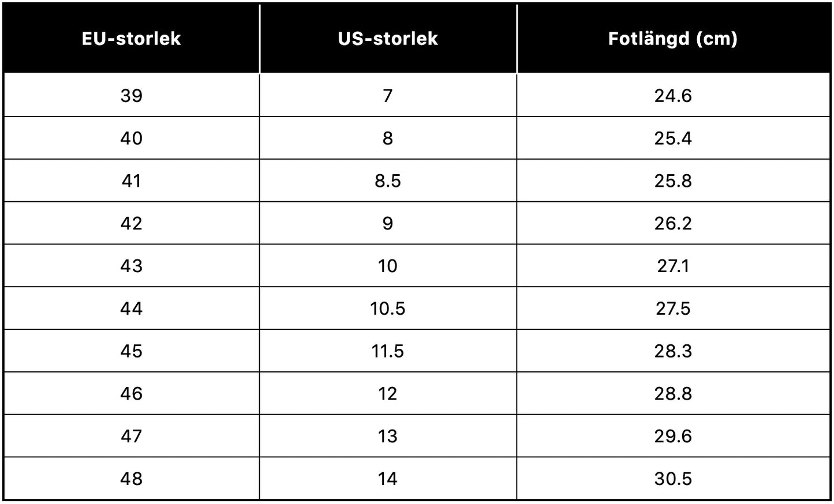Click the 25.4 cm foot length cell
This screenshot has width=834, height=504.
coord(673,138)
